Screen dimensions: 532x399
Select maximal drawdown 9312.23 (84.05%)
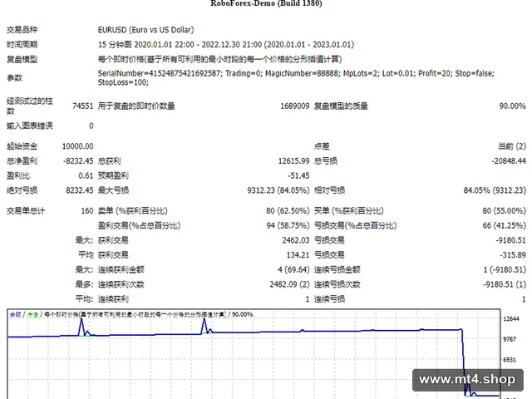[x=278, y=190]
